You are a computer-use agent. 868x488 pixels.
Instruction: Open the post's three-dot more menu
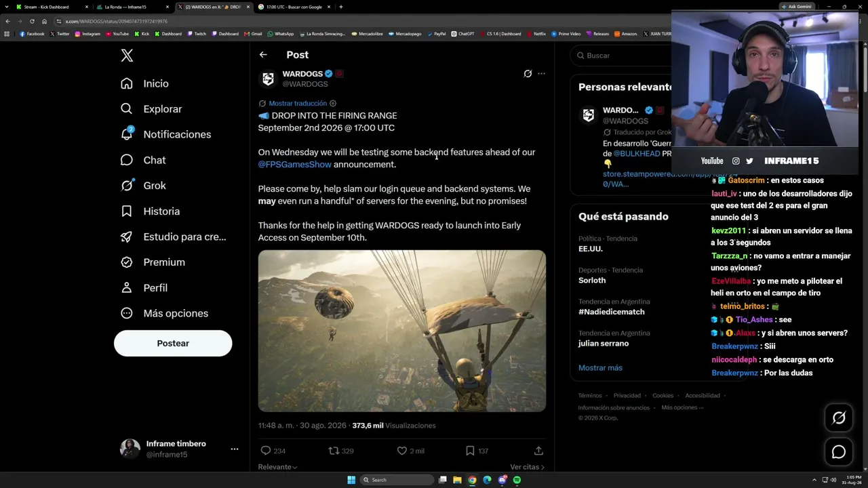541,73
